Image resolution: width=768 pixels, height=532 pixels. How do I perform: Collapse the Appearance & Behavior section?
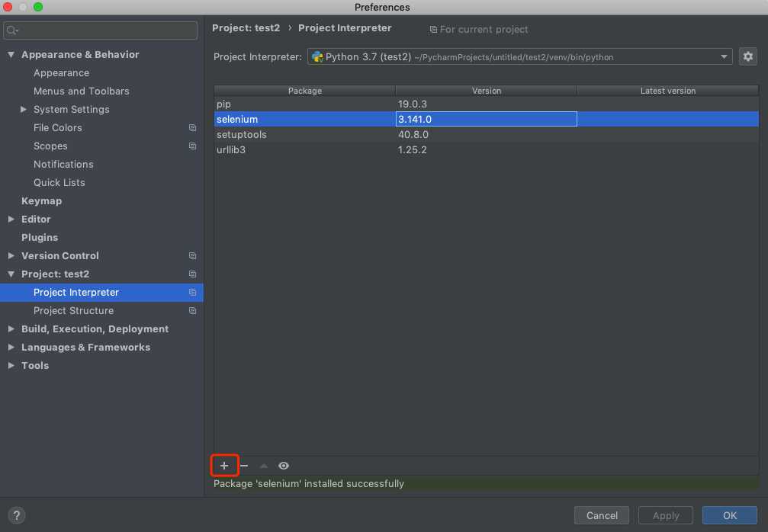click(11, 54)
